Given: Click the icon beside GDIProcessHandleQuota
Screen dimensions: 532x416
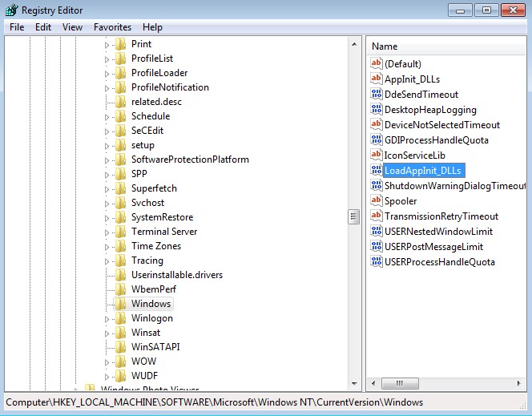Looking at the screenshot, I should point(377,140).
